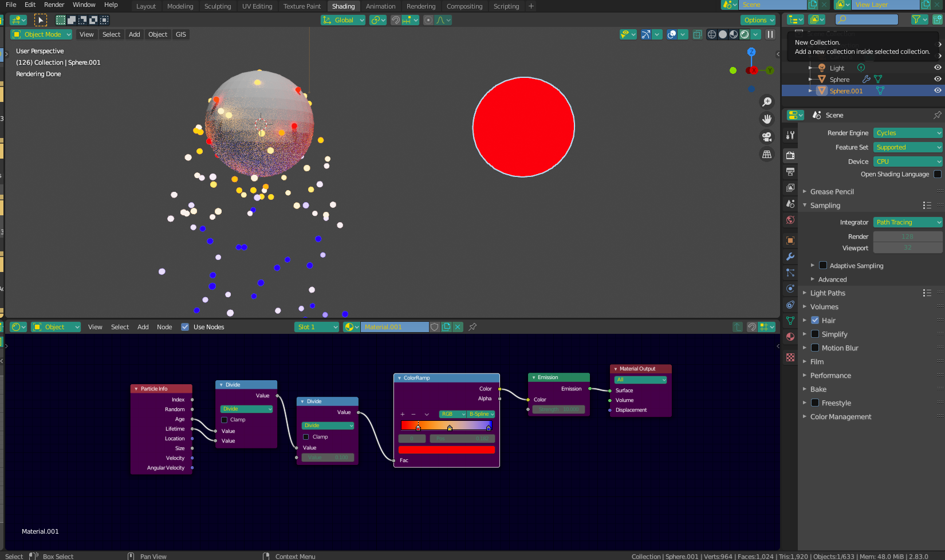Screen dimensions: 945x560
Task: Enable the Simplify checkbox
Action: click(x=815, y=334)
